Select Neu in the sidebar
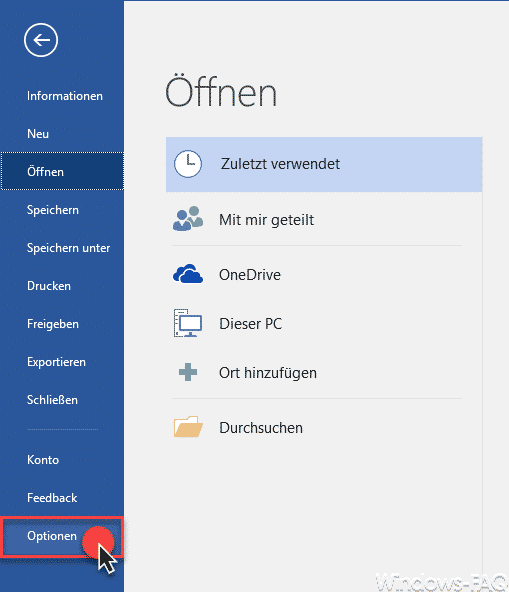This screenshot has width=509, height=592. coord(62,134)
